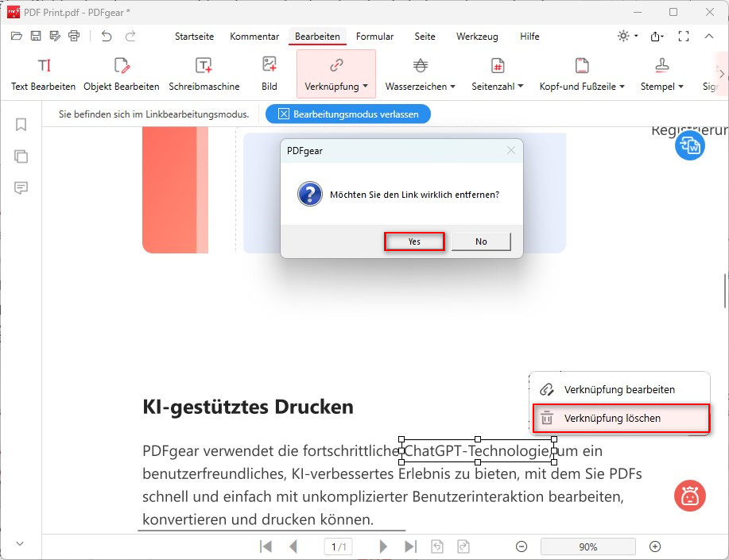Confirm link removal with Yes
Screen dimensions: 729x560
pos(413,241)
